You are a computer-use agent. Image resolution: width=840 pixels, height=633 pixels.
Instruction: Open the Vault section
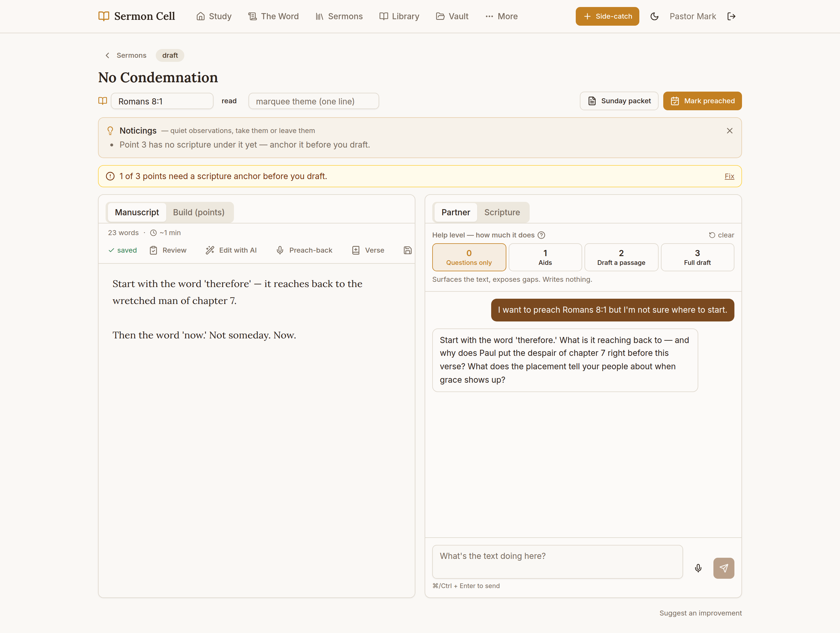tap(452, 16)
